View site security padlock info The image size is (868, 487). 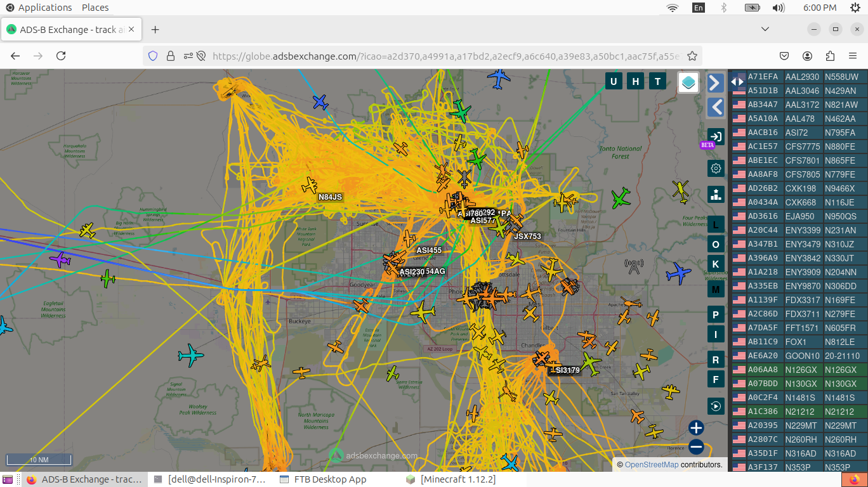(171, 56)
